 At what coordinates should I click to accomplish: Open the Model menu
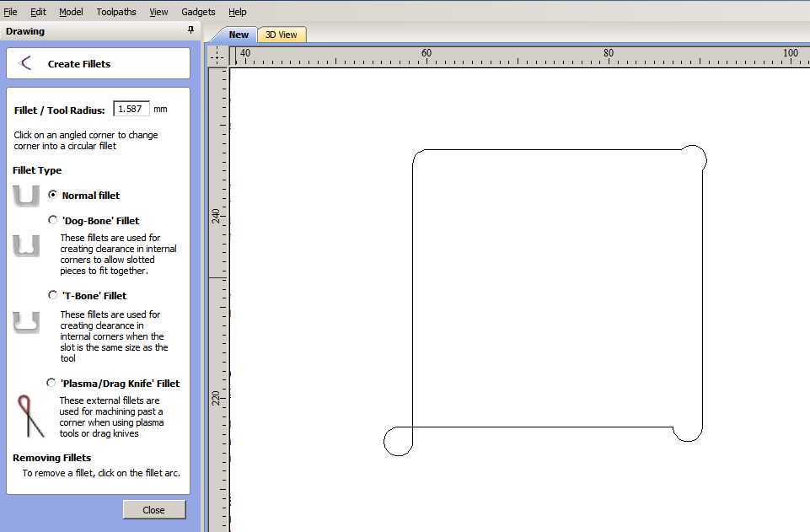pyautogui.click(x=71, y=12)
